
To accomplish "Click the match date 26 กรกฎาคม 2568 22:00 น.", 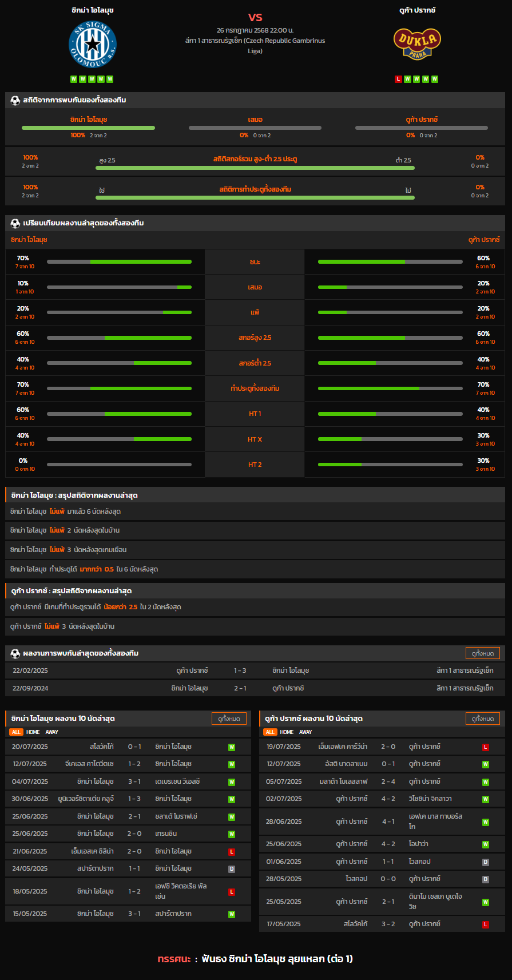I will point(255,30).
